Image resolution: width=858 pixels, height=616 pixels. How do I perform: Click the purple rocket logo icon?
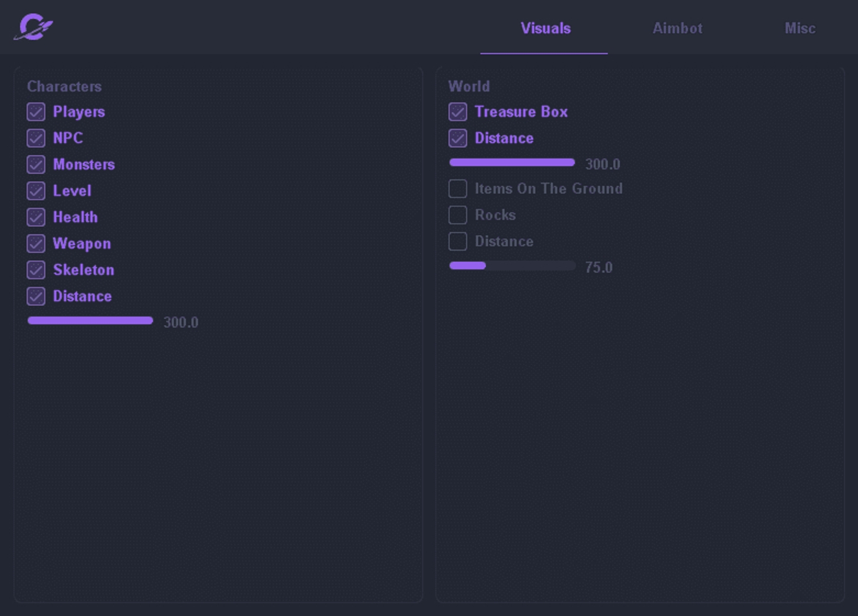tap(33, 27)
